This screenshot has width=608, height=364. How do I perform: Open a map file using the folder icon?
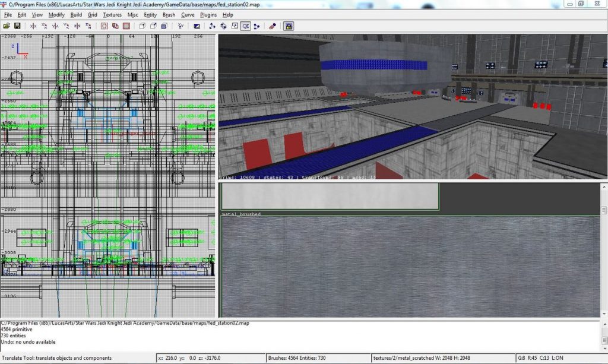coord(6,26)
